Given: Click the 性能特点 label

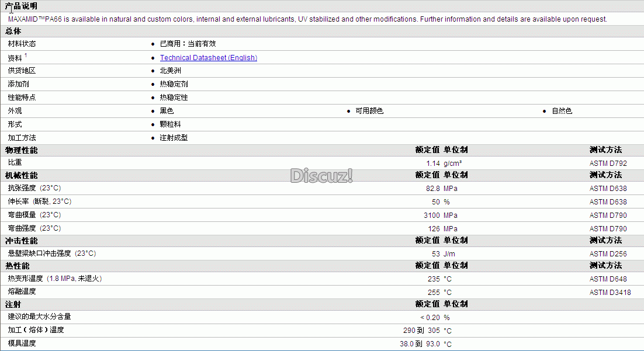Looking at the screenshot, I should coord(22,98).
